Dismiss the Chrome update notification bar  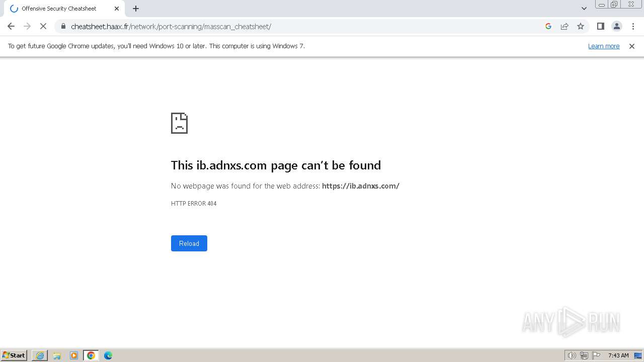(x=632, y=46)
